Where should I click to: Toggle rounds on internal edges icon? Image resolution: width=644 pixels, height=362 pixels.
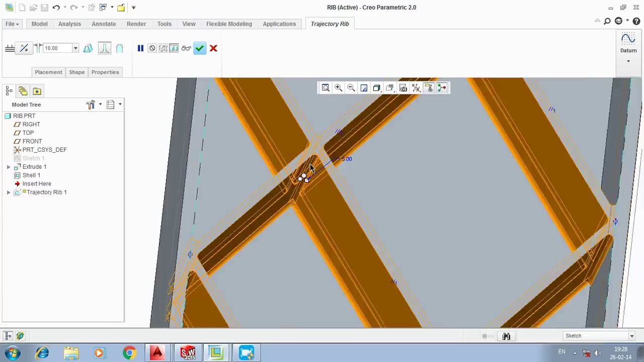pos(105,48)
